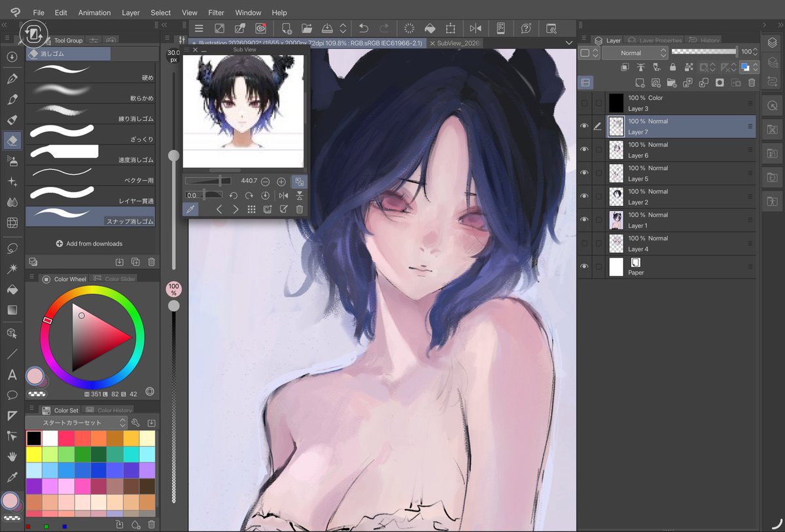The height and width of the screenshot is (532, 785).
Task: Open the Animation menu
Action: [94, 12]
